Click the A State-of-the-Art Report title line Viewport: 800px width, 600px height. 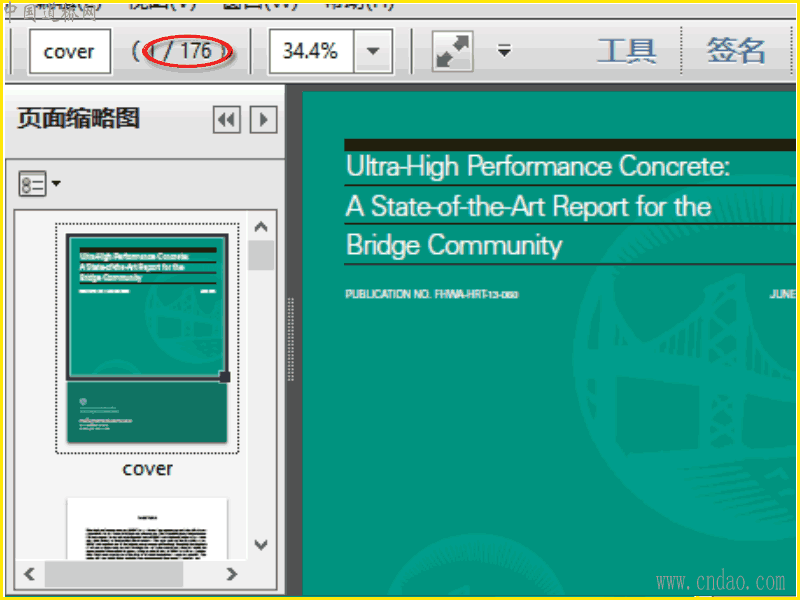528,207
